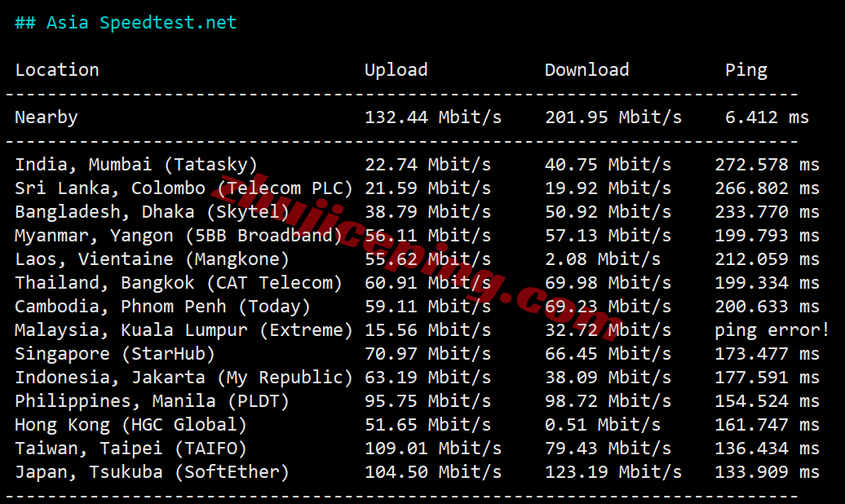The height and width of the screenshot is (504, 845).
Task: Click Sri Lanka ping value 266.802 ms
Action: pyautogui.click(x=767, y=188)
